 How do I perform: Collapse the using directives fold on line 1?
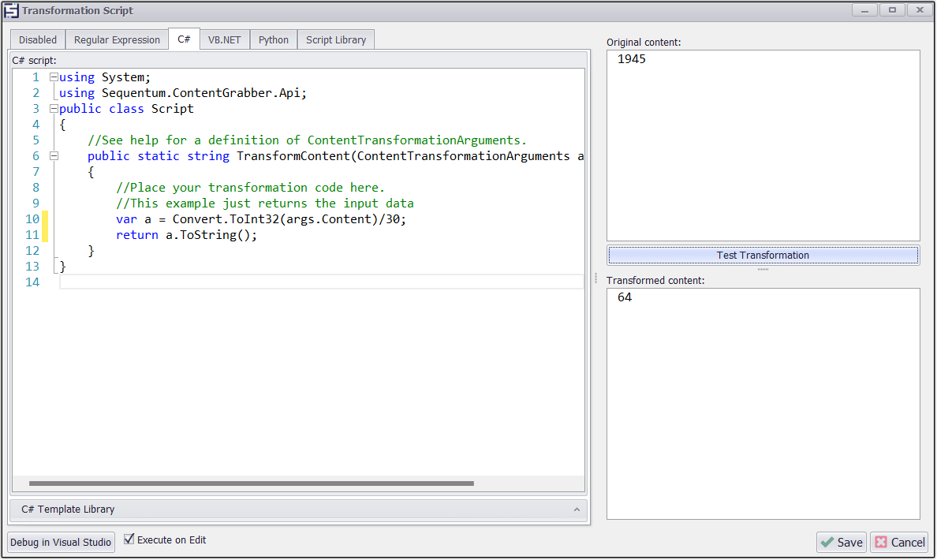(x=54, y=77)
